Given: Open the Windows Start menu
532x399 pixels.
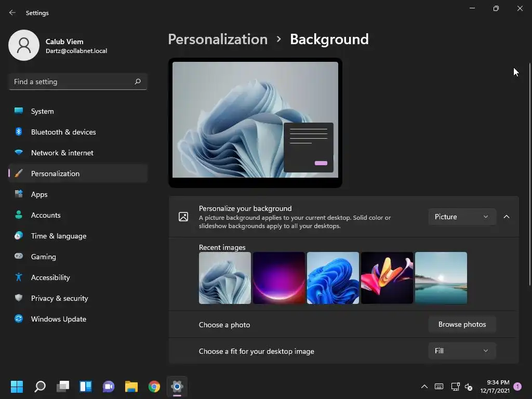Looking at the screenshot, I should (17, 387).
